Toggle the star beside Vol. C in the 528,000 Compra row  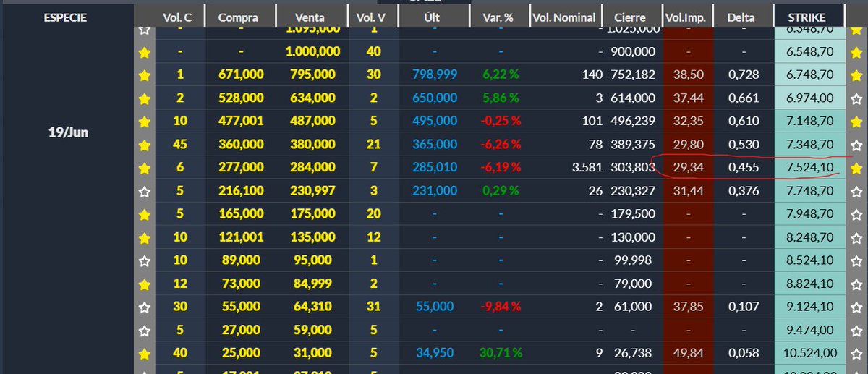pyautogui.click(x=145, y=98)
